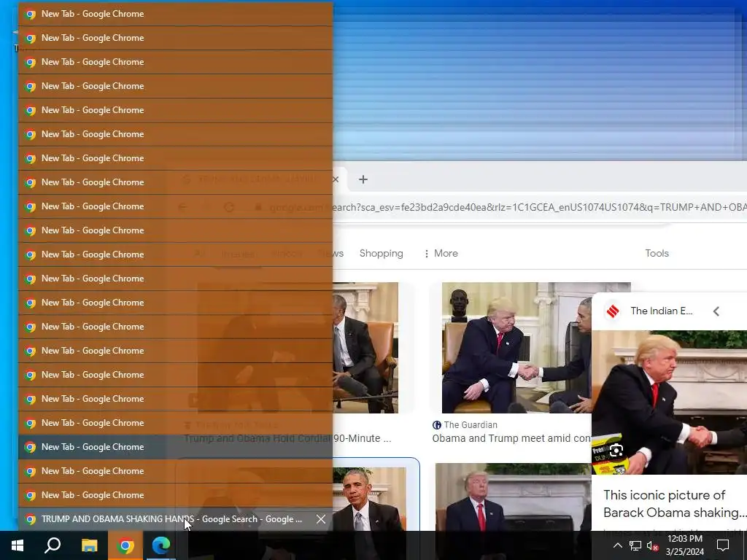Screen dimensions: 747x560
Task: Open Microsoft Edge from the taskbar
Action: pos(161,545)
